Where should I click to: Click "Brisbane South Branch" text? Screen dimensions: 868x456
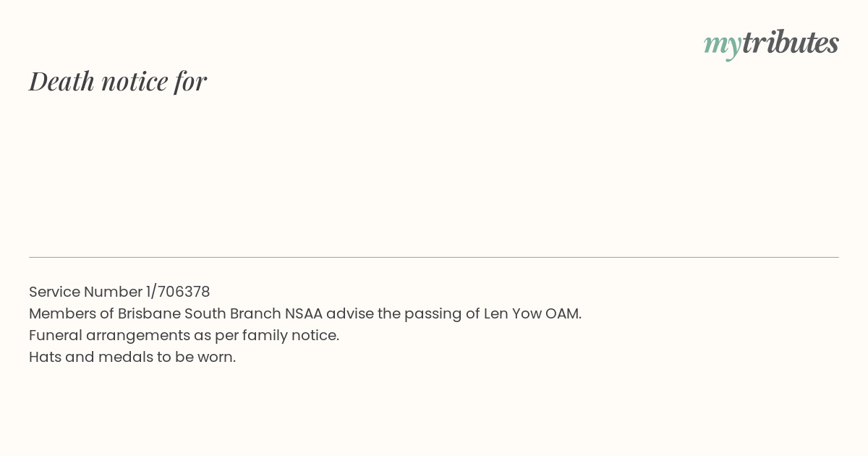(x=199, y=313)
